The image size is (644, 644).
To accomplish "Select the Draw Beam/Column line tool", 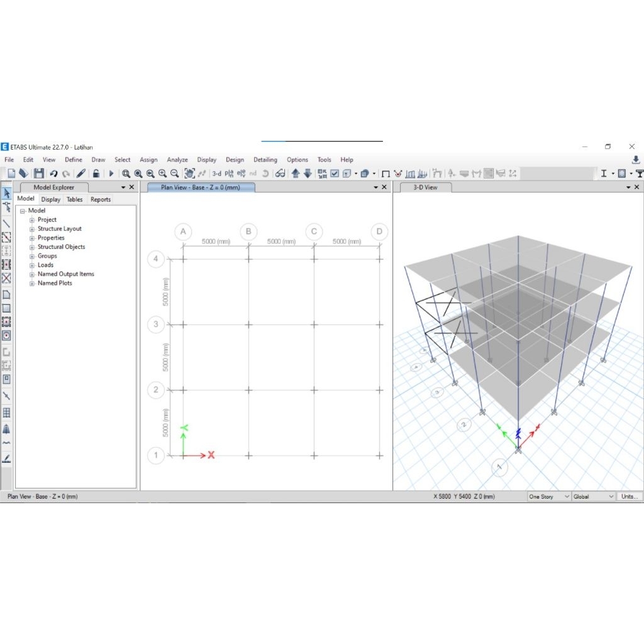I will tap(6, 223).
